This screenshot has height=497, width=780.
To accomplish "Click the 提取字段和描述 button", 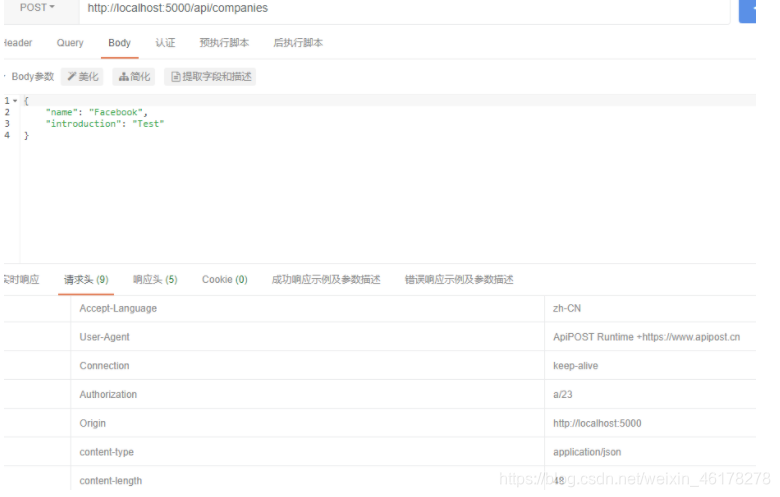I will click(x=210, y=77).
